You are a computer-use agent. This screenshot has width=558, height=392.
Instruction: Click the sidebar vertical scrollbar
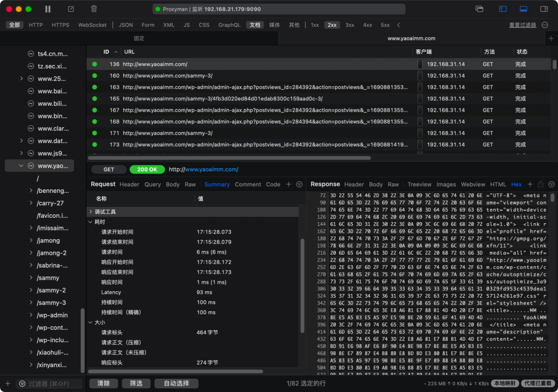(x=83, y=340)
